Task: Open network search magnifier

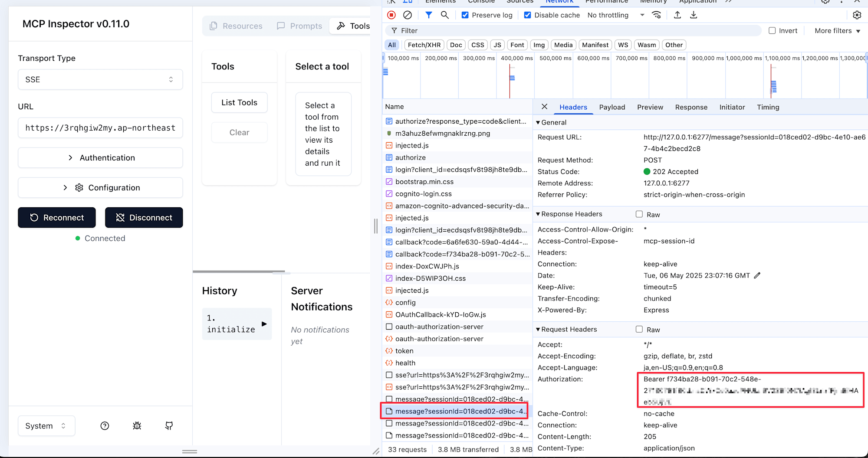Action: point(445,15)
